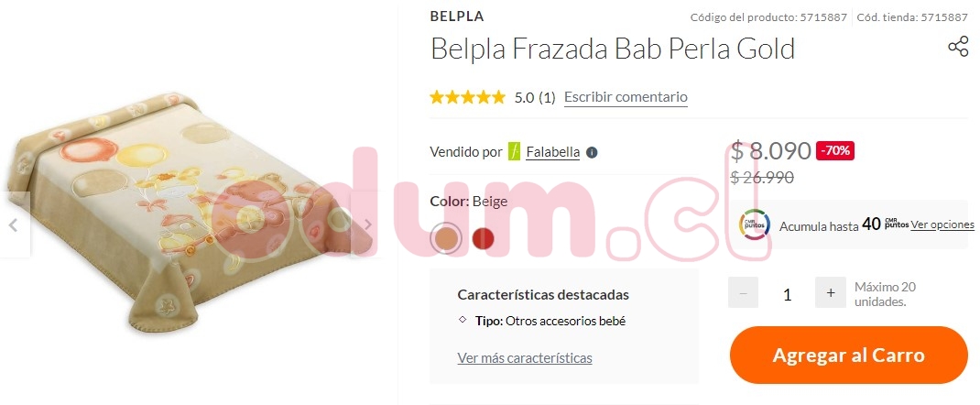
Task: Click the Falabella seller logo icon
Action: tap(514, 152)
